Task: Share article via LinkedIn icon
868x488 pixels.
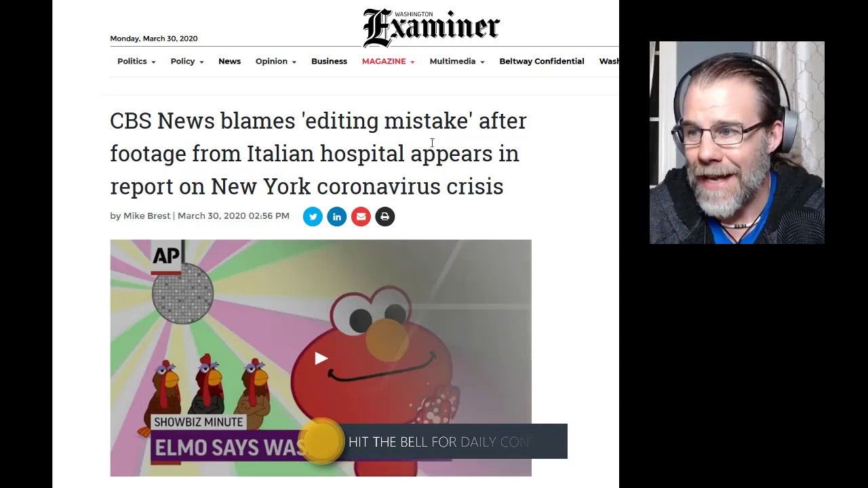Action: pyautogui.click(x=337, y=217)
